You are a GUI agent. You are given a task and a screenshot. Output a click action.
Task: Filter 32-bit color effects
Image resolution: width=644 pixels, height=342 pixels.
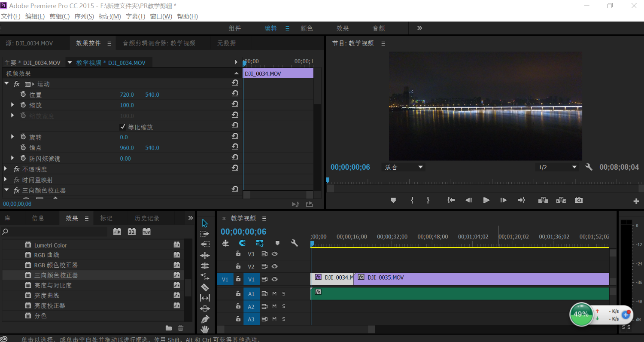tap(132, 232)
